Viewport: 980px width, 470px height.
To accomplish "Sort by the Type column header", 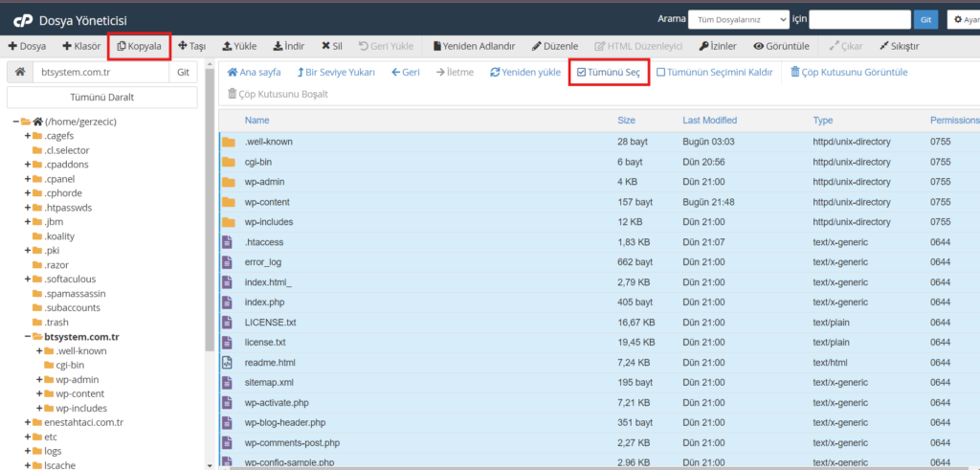I will 822,120.
